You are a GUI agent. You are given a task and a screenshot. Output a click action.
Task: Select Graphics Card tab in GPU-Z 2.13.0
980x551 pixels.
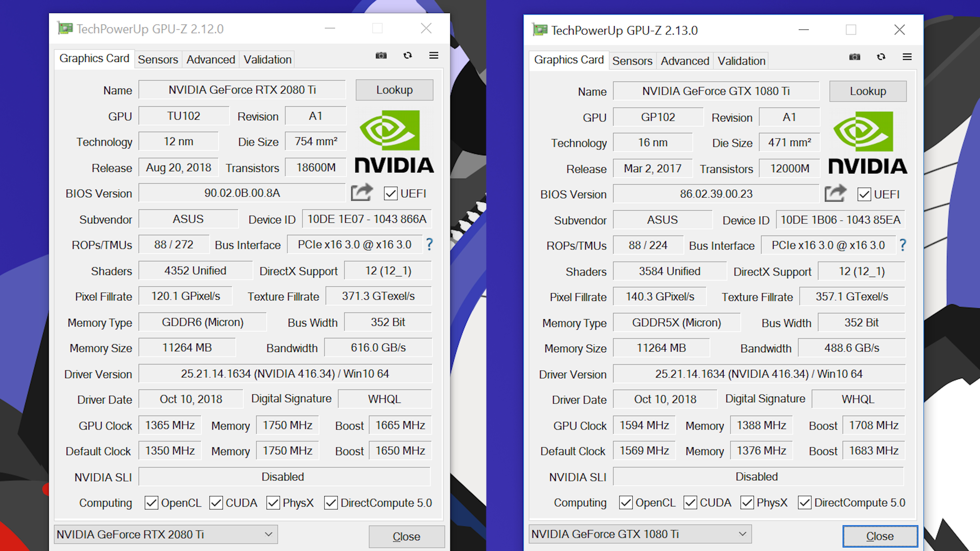[x=569, y=60]
